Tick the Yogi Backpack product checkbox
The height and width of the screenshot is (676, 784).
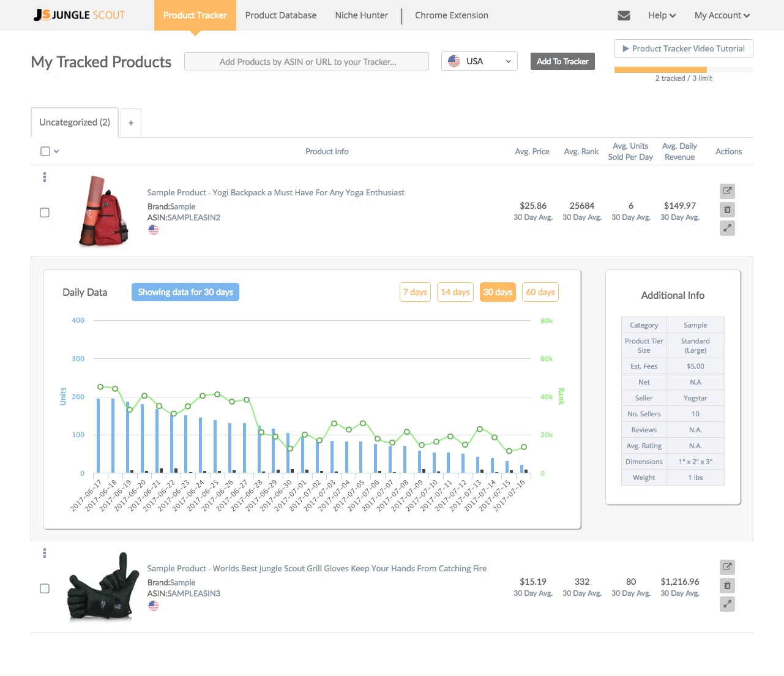[45, 212]
